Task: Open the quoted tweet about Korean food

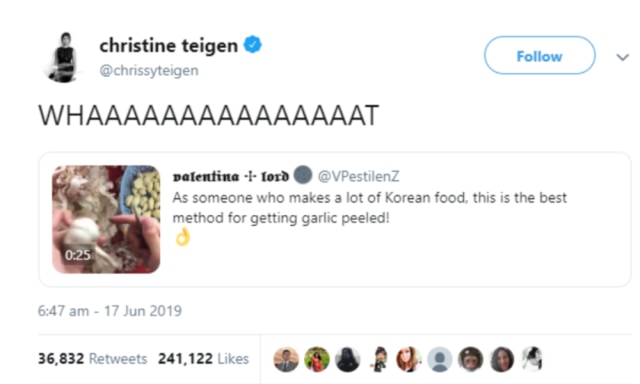Action: (x=335, y=219)
